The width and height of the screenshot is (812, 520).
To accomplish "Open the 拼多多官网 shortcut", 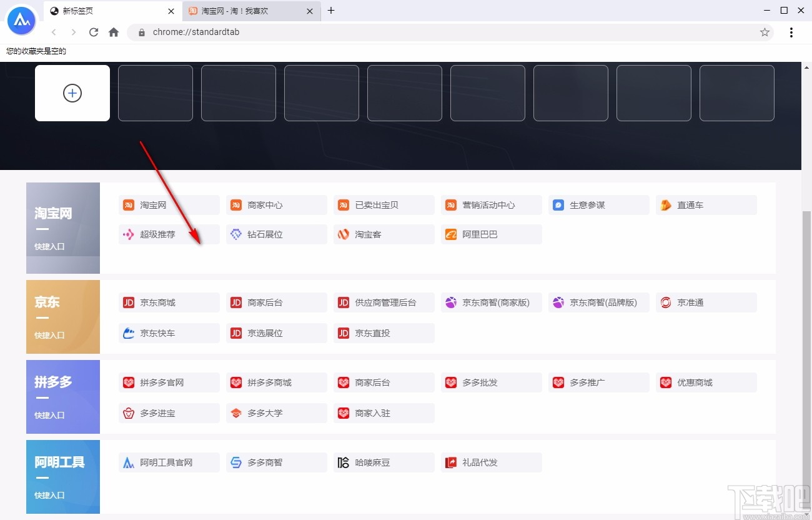I will 169,382.
